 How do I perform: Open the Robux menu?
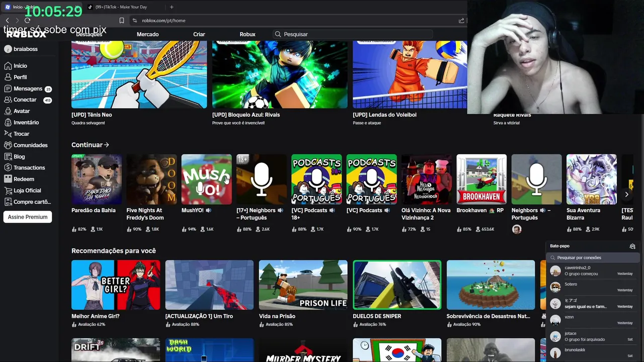coord(248,34)
